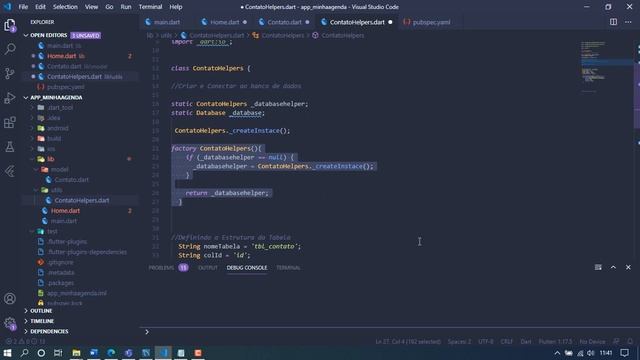Click the No Device status item

(592, 341)
